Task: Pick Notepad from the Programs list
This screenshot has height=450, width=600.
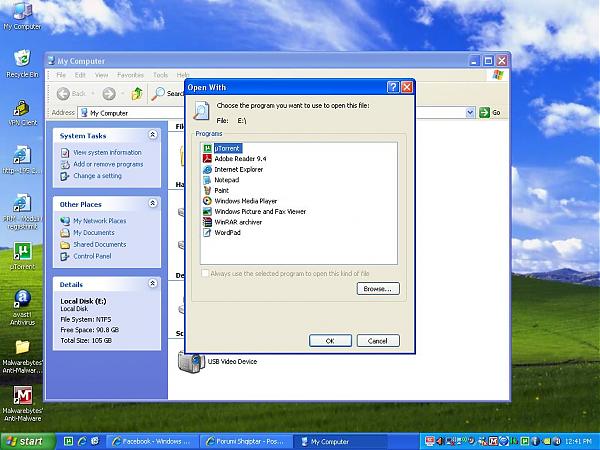Action: [x=227, y=179]
